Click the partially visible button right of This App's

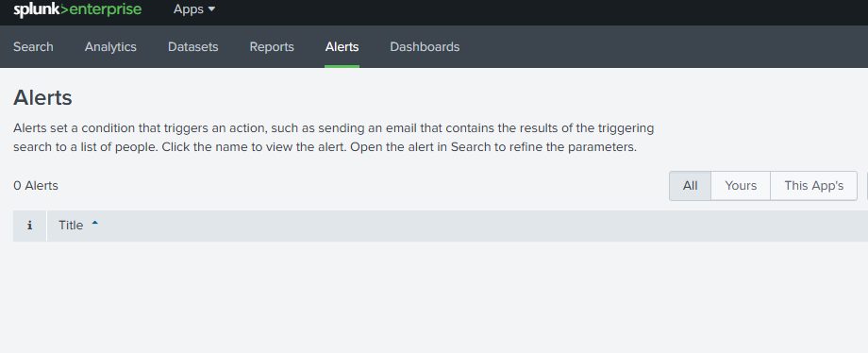tap(866, 186)
